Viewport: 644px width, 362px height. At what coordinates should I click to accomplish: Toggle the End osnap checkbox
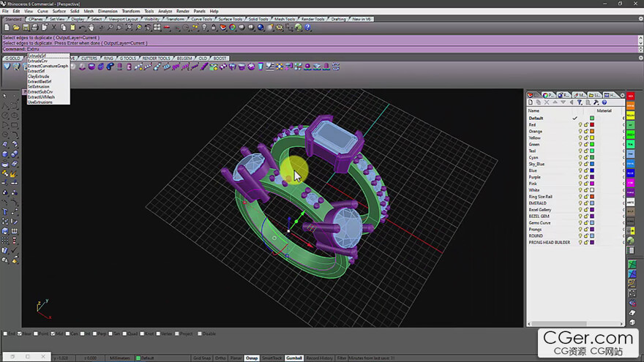[5, 333]
